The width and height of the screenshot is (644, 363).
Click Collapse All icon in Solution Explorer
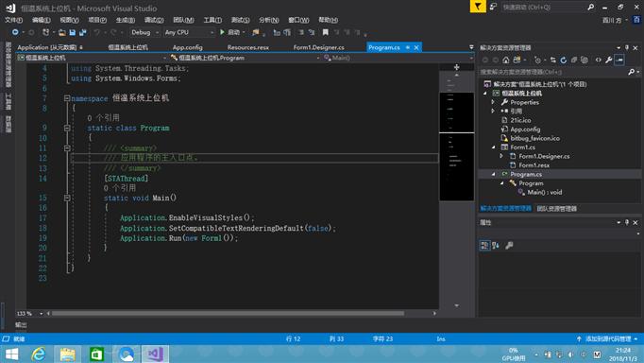tap(574, 60)
